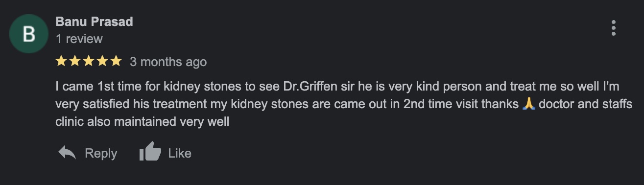Click the third star of the rating

click(x=89, y=61)
